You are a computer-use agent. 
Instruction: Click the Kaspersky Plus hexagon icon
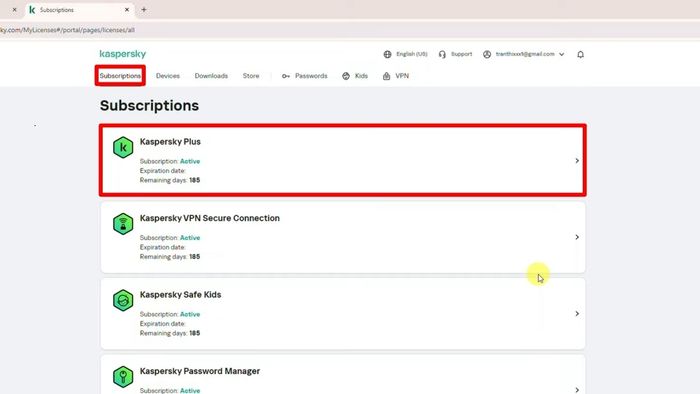click(x=123, y=147)
